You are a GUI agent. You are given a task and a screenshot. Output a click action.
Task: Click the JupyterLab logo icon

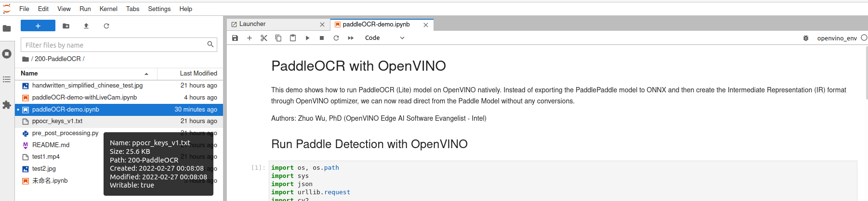[x=7, y=9]
